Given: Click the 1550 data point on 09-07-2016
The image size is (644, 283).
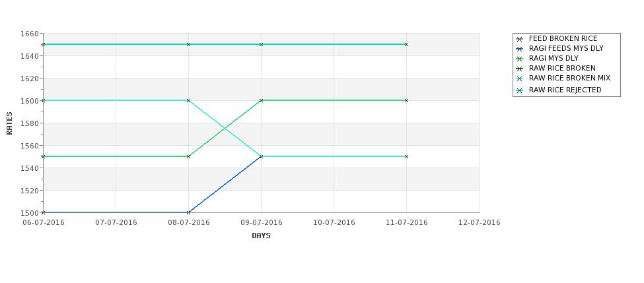Looking at the screenshot, I should (x=261, y=157).
